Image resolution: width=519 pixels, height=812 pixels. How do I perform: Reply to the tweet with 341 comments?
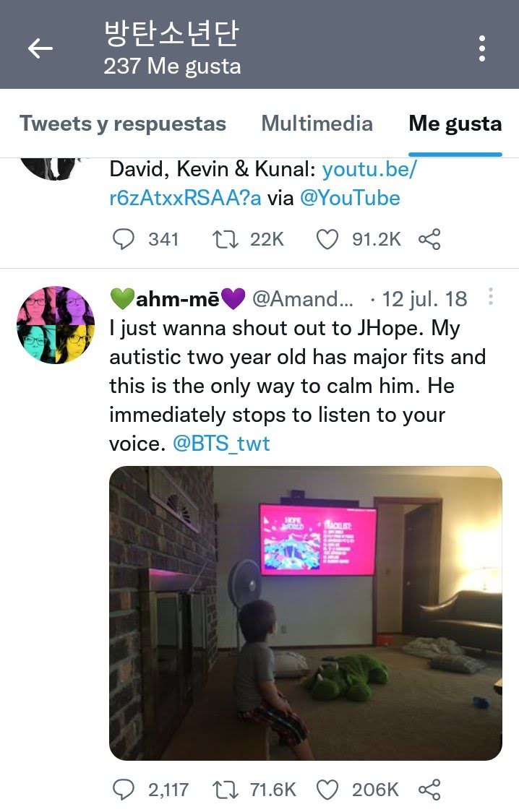(124, 239)
